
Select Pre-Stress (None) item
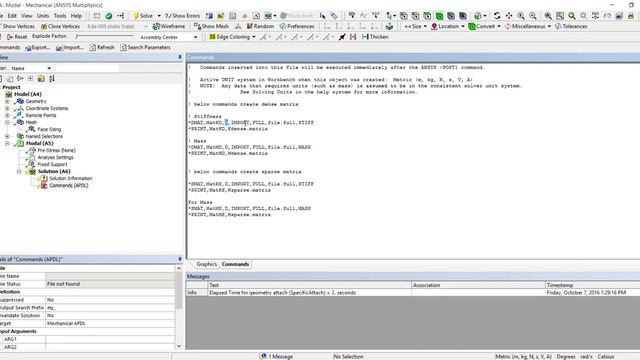56,150
